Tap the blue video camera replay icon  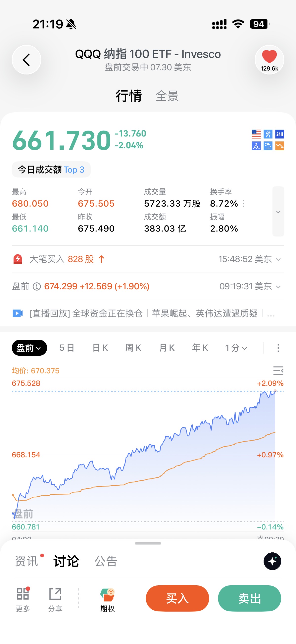point(18,313)
